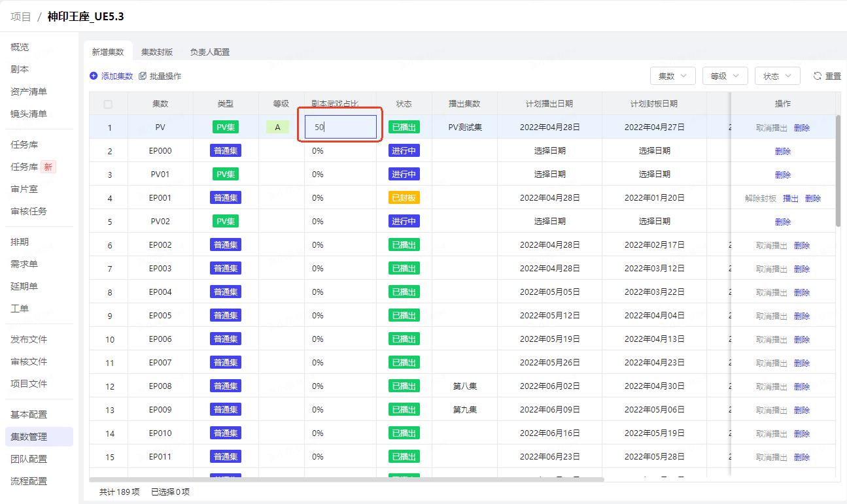
Task: Open the 集数 filter dropdown
Action: pos(673,76)
